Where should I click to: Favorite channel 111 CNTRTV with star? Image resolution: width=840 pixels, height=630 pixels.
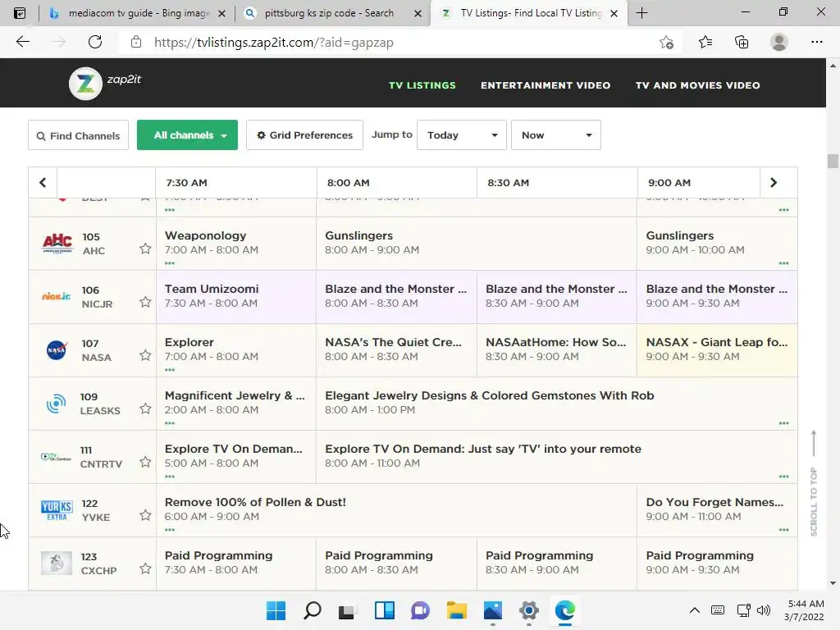145,462
